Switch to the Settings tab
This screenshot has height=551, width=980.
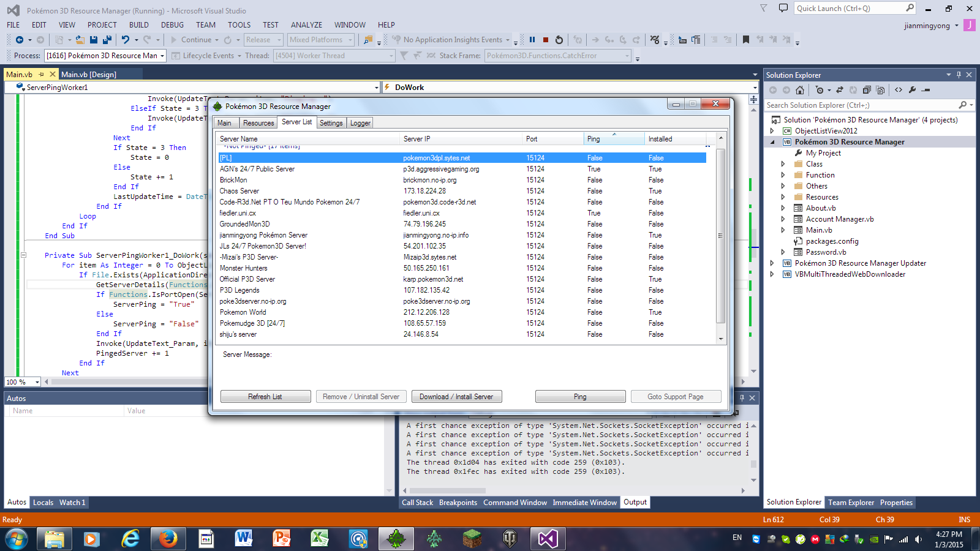[331, 123]
